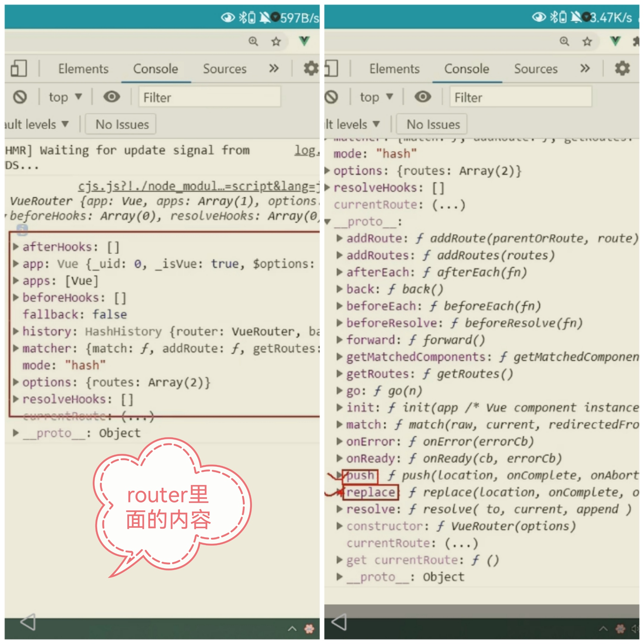Click the Filter input in right console
This screenshot has width=644, height=644.
[520, 97]
